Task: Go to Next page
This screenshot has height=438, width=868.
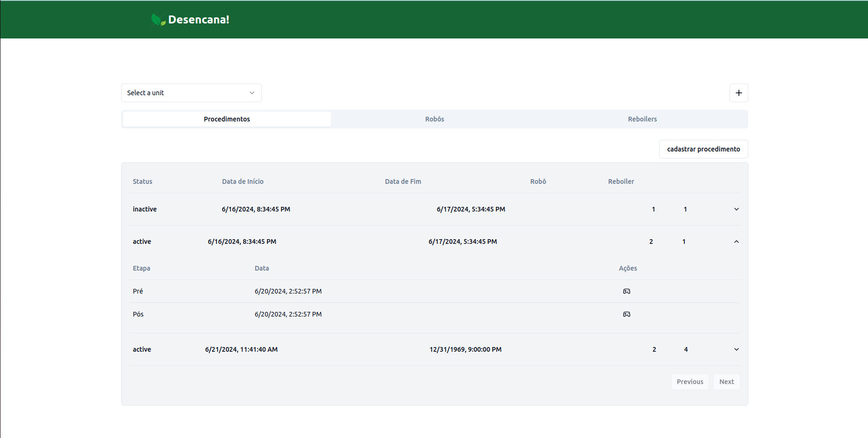Action: click(726, 382)
